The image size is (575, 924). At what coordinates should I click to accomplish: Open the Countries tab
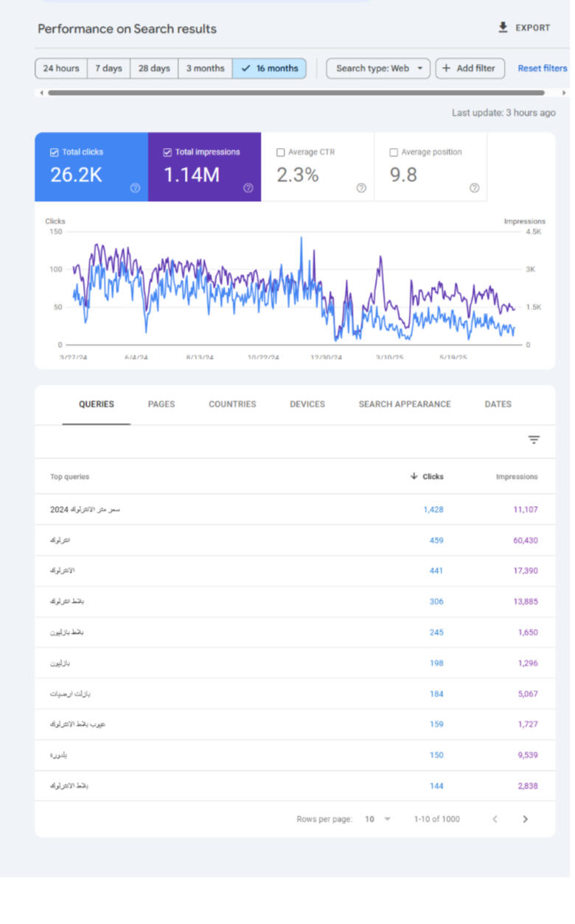[232, 404]
